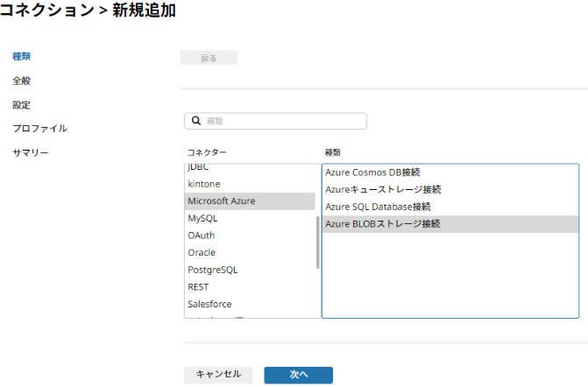Click the 次へ button

pyautogui.click(x=298, y=375)
